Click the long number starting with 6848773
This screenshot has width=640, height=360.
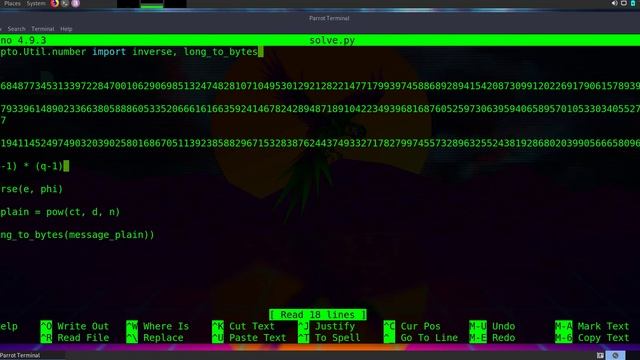point(320,86)
